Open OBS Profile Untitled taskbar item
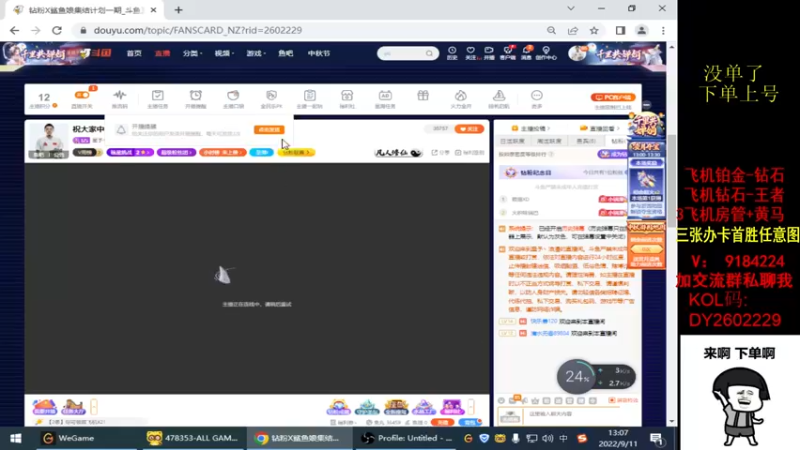 click(x=407, y=438)
